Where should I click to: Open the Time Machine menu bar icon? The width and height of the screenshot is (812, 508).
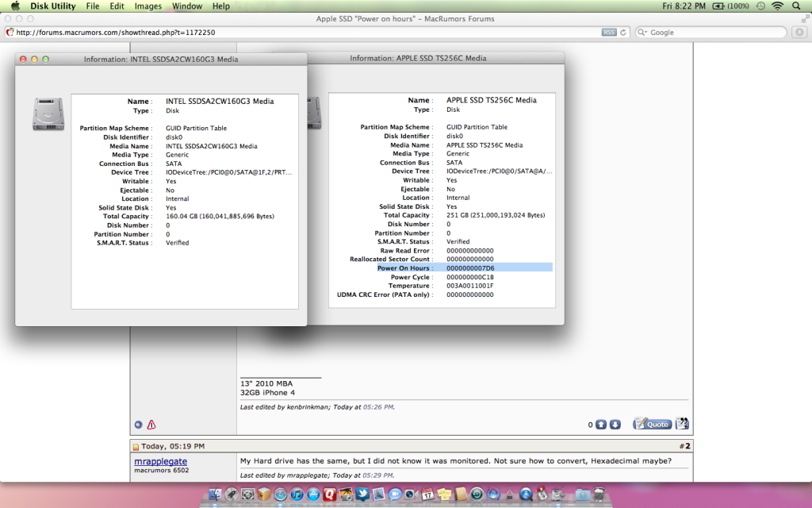pos(760,6)
